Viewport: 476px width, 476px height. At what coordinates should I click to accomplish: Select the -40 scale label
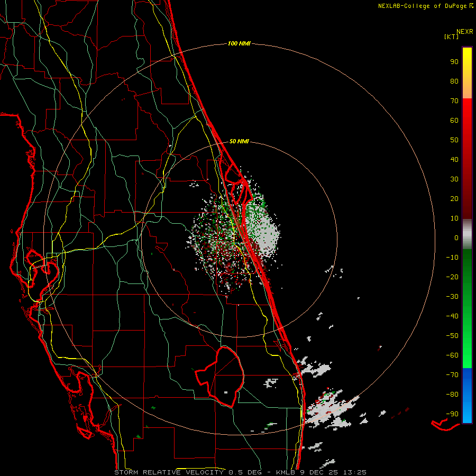pyautogui.click(x=452, y=316)
